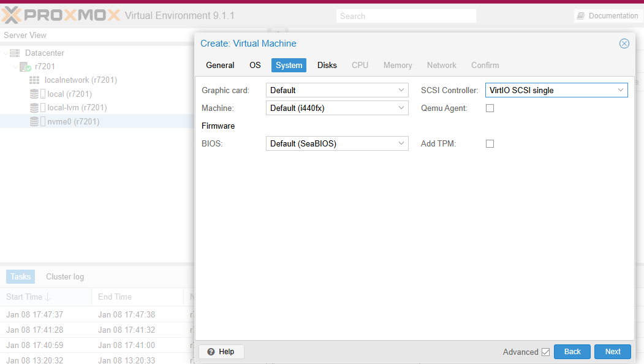Switch to the Disks tab
Screen dimensions: 644x364
click(327, 66)
